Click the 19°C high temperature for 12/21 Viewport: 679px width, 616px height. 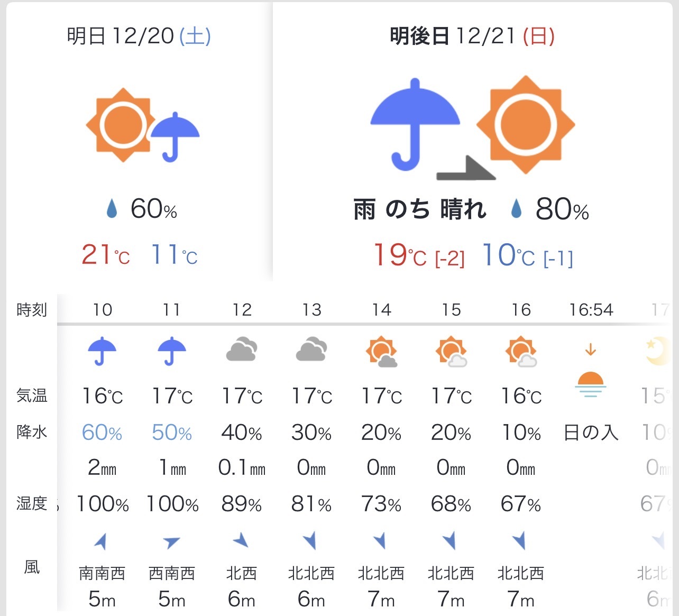[x=400, y=255]
